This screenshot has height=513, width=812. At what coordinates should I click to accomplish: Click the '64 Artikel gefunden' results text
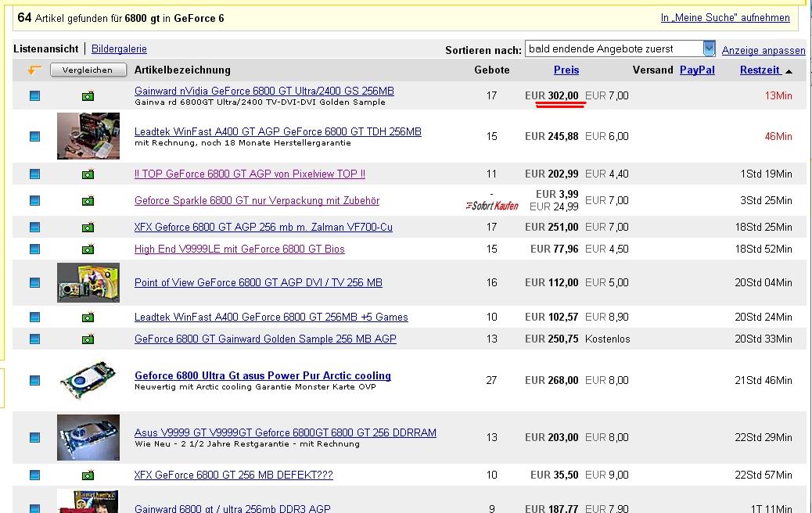[120, 18]
